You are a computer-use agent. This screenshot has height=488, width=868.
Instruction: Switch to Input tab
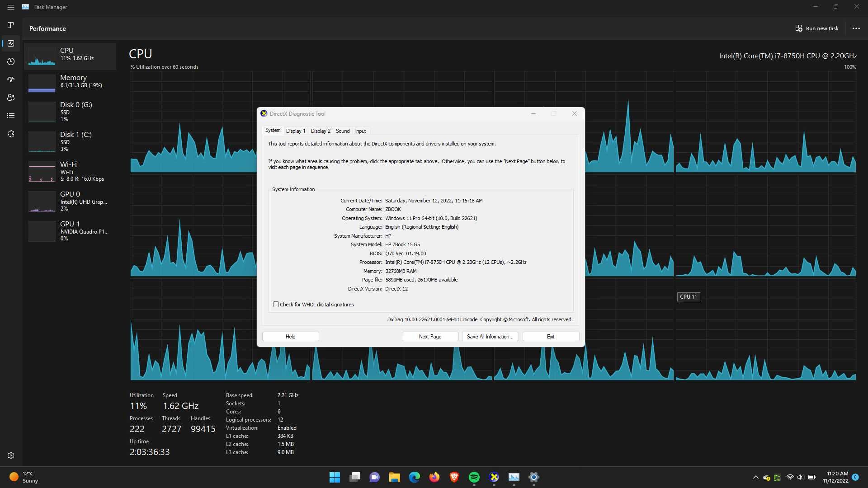(360, 131)
